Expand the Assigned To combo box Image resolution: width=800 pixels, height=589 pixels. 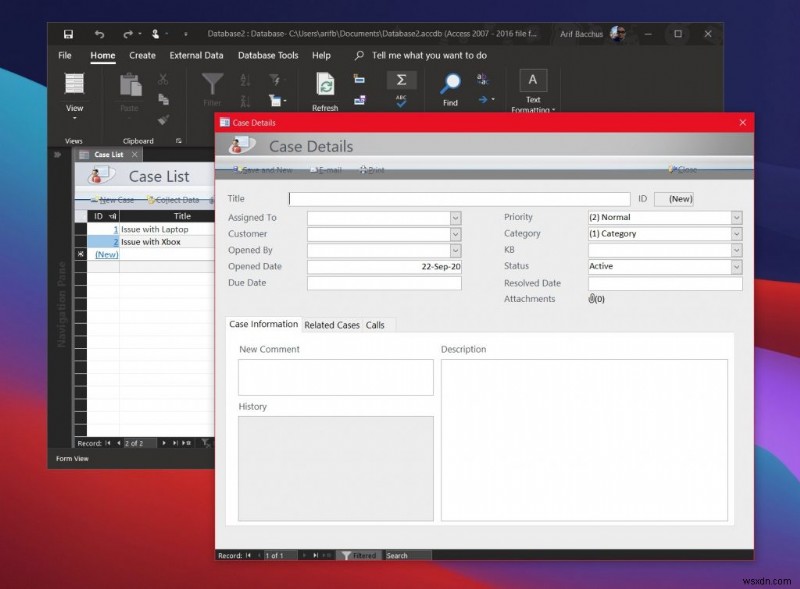pyautogui.click(x=456, y=217)
